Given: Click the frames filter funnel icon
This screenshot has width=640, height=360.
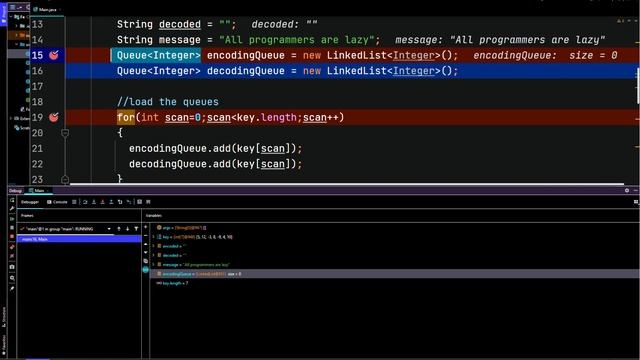Looking at the screenshot, I should [136, 229].
